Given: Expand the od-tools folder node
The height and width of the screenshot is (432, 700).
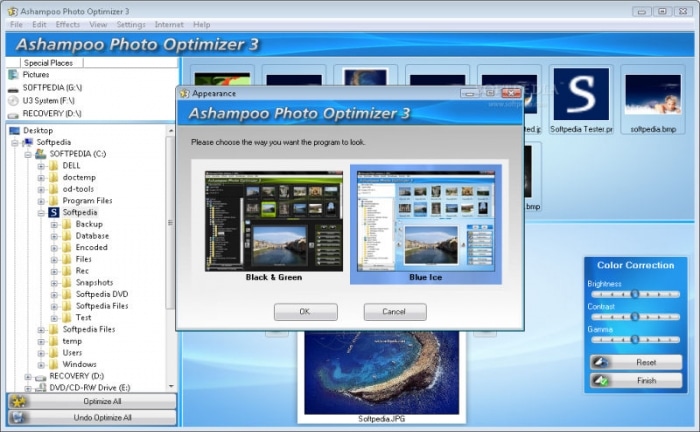Looking at the screenshot, I should 41,189.
